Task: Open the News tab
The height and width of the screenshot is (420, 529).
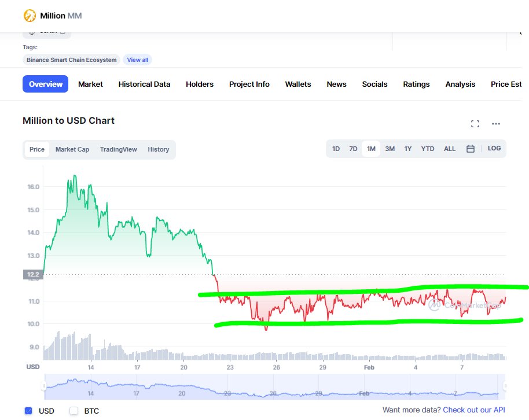Action: 336,84
